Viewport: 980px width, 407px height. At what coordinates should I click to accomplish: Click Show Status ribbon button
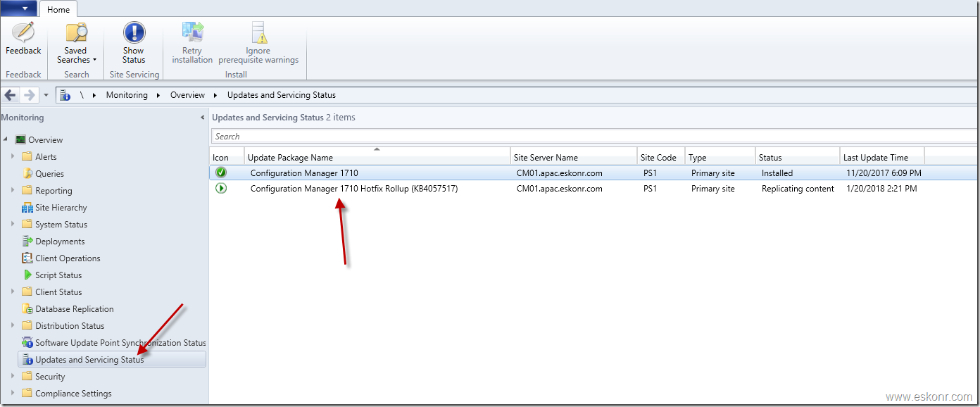point(134,44)
